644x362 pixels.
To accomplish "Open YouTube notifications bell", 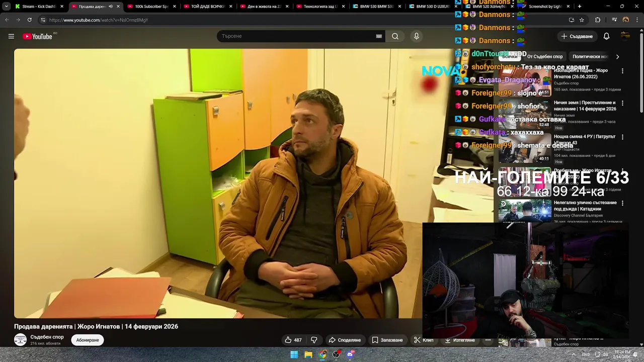I will (x=606, y=36).
